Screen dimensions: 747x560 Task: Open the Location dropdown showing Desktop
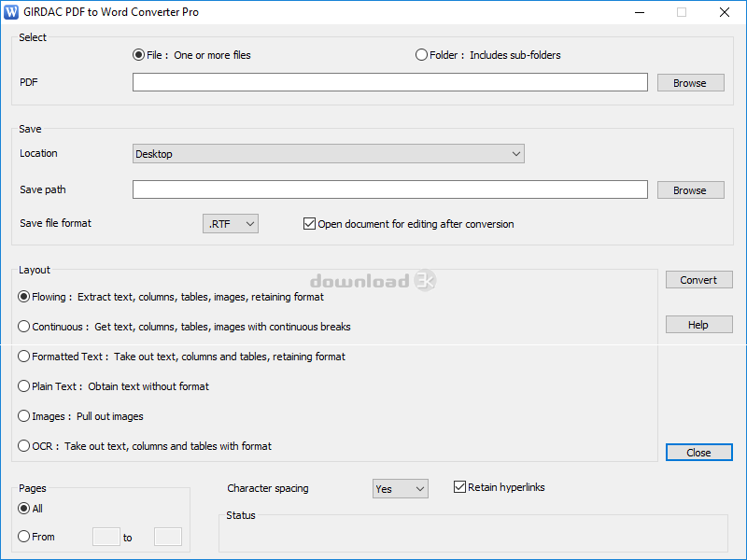329,154
